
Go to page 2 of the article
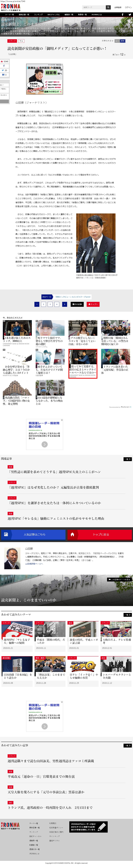pyautogui.click(x=43, y=304)
